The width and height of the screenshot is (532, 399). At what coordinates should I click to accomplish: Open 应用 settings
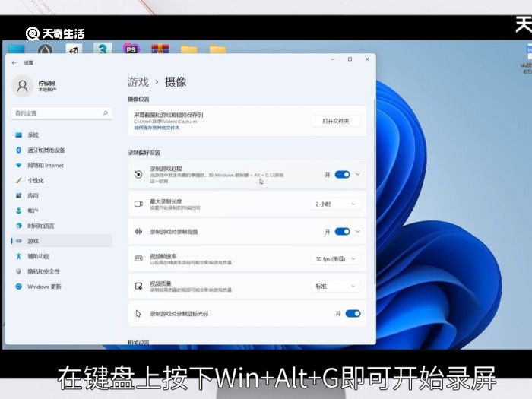[62, 196]
